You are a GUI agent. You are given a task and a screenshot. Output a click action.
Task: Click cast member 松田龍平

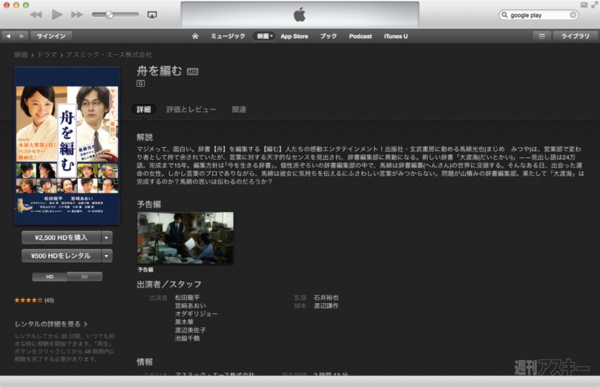(x=187, y=297)
